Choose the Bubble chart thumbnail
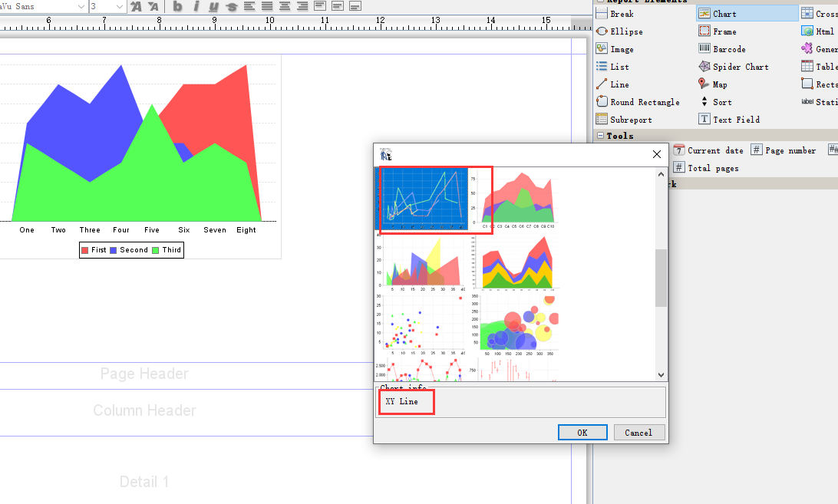Image resolution: width=838 pixels, height=504 pixels. point(514,325)
